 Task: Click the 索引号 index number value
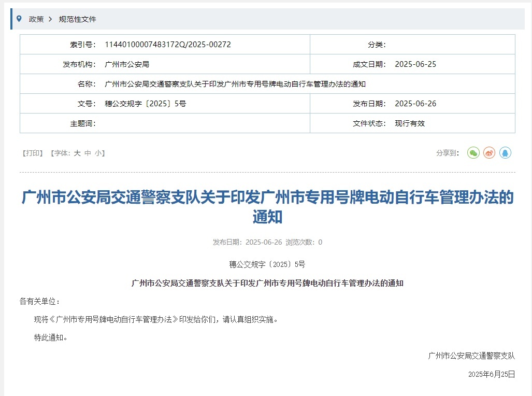click(x=167, y=45)
